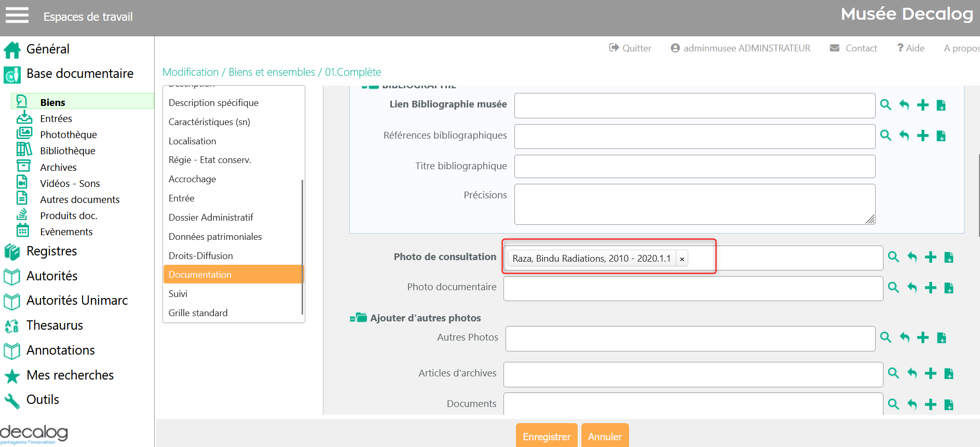This screenshot has height=447, width=980.
Task: Click undo arrow beside Photo documentaire
Action: point(912,288)
